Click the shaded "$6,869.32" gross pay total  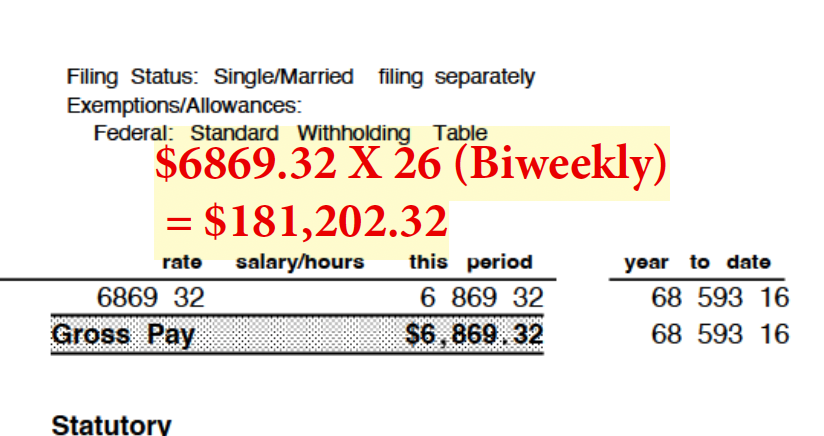[474, 334]
